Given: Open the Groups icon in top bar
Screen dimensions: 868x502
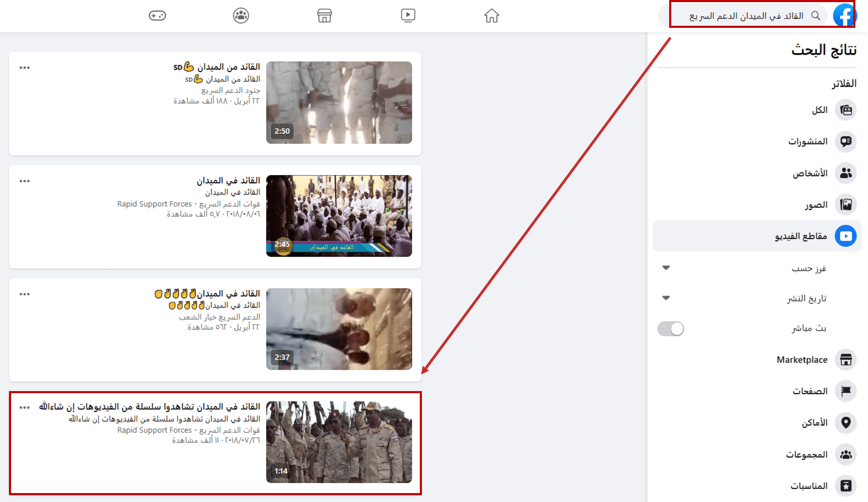Looking at the screenshot, I should (241, 16).
